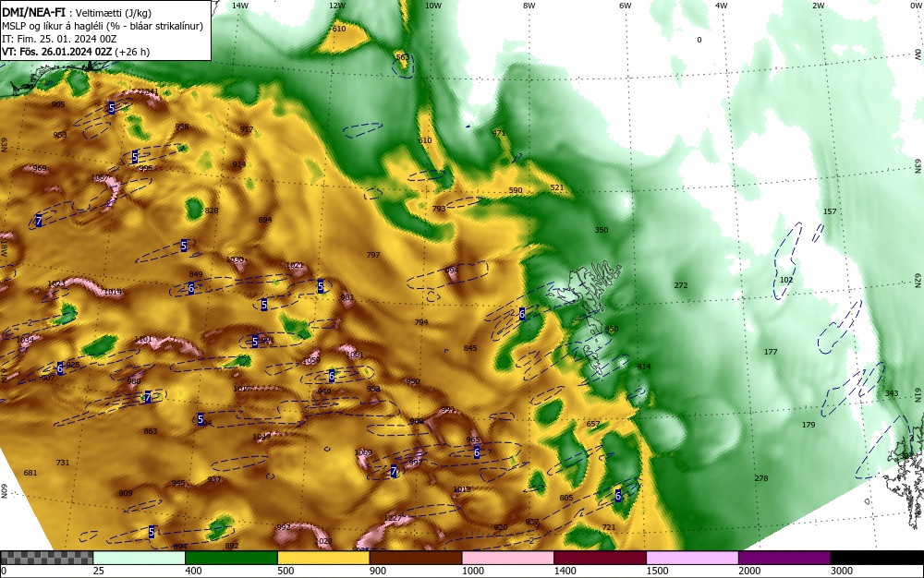Click the 12W longitude label

click(337, 6)
